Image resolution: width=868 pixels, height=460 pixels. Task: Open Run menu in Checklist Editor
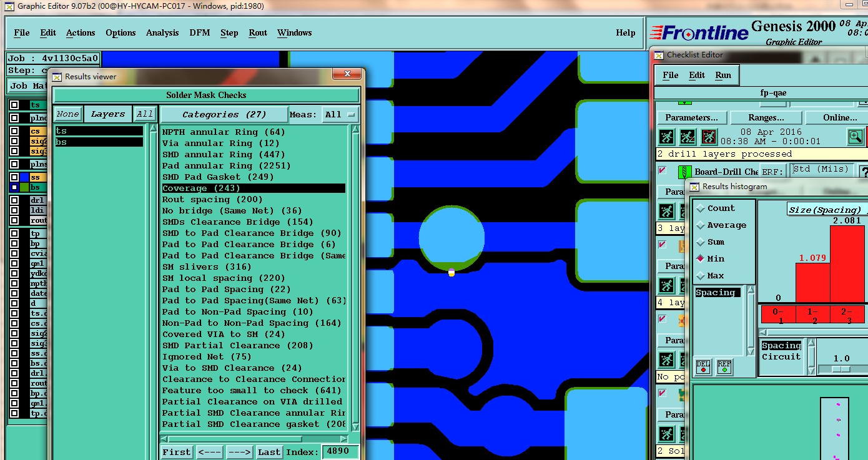(x=723, y=75)
